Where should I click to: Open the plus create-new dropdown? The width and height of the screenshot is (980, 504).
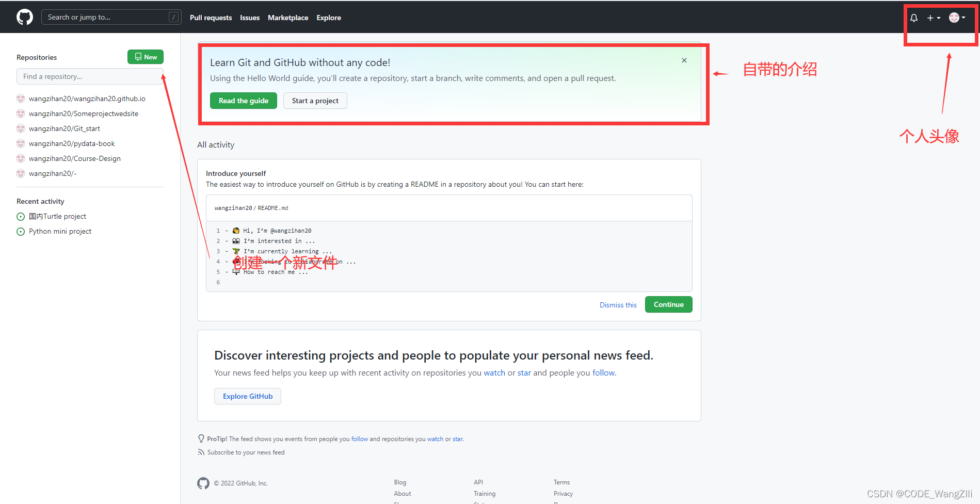[x=934, y=18]
